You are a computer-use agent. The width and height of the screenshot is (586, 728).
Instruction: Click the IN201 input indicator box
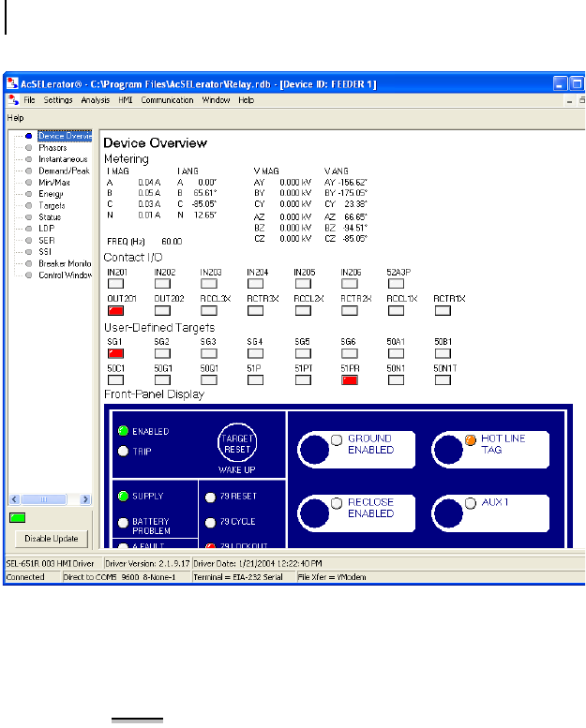(x=115, y=284)
